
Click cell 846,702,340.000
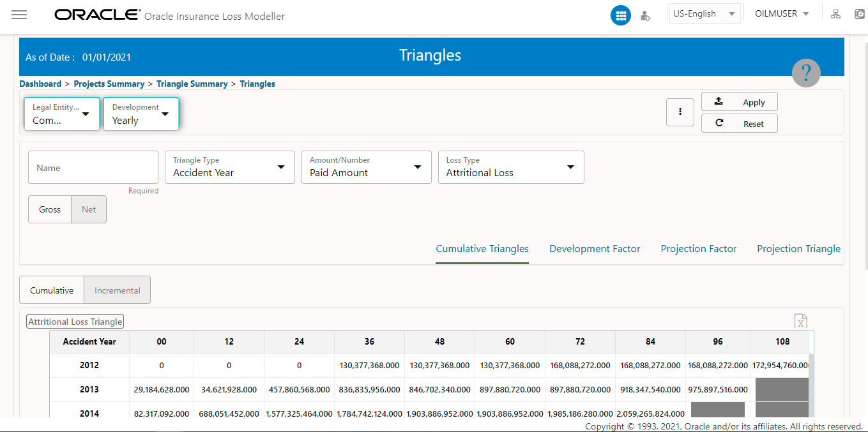[x=440, y=389]
